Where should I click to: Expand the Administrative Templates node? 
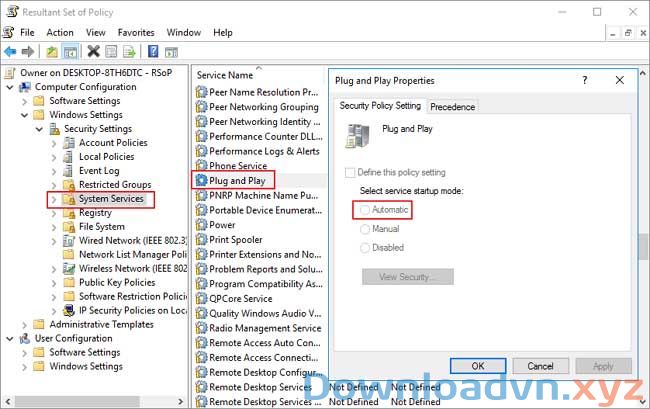click(24, 324)
